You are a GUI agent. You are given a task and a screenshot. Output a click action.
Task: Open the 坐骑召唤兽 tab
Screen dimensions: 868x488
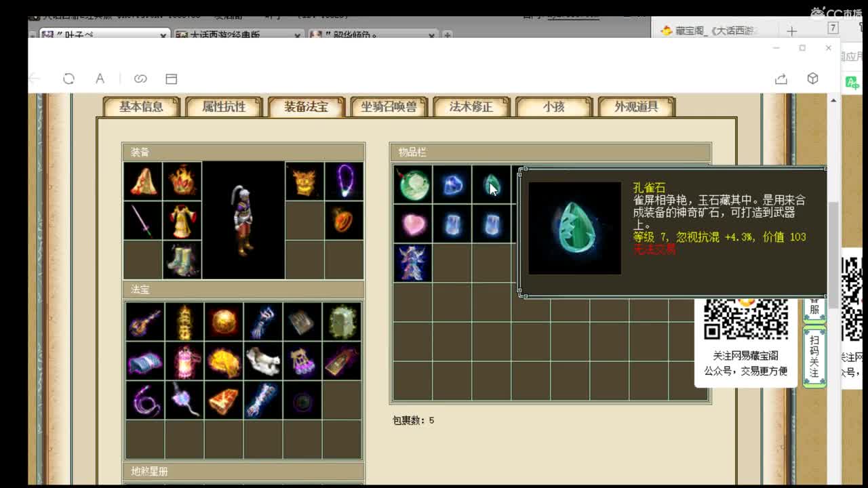(x=389, y=107)
